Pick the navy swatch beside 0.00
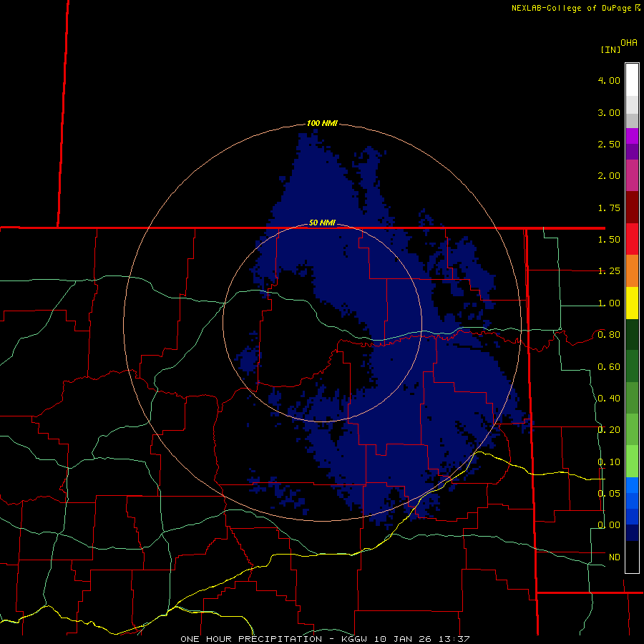 click(632, 532)
